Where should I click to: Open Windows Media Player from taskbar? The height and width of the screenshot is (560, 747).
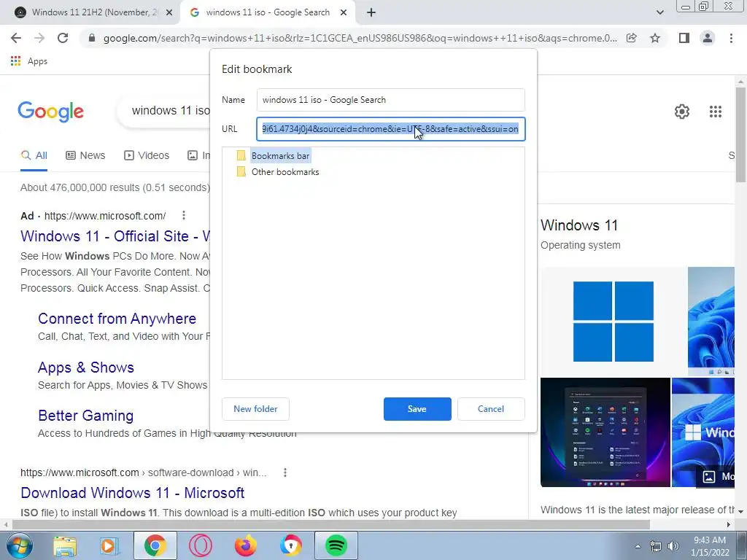[x=109, y=545]
